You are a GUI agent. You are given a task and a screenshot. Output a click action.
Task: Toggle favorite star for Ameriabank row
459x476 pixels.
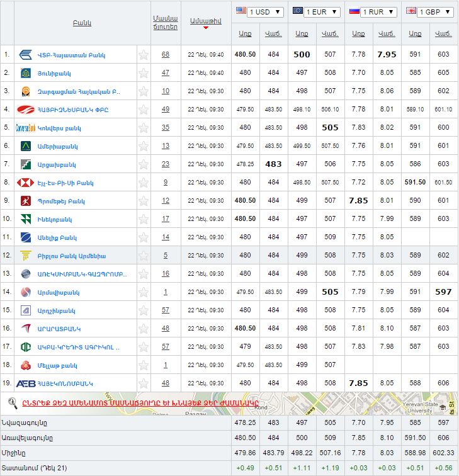144,146
